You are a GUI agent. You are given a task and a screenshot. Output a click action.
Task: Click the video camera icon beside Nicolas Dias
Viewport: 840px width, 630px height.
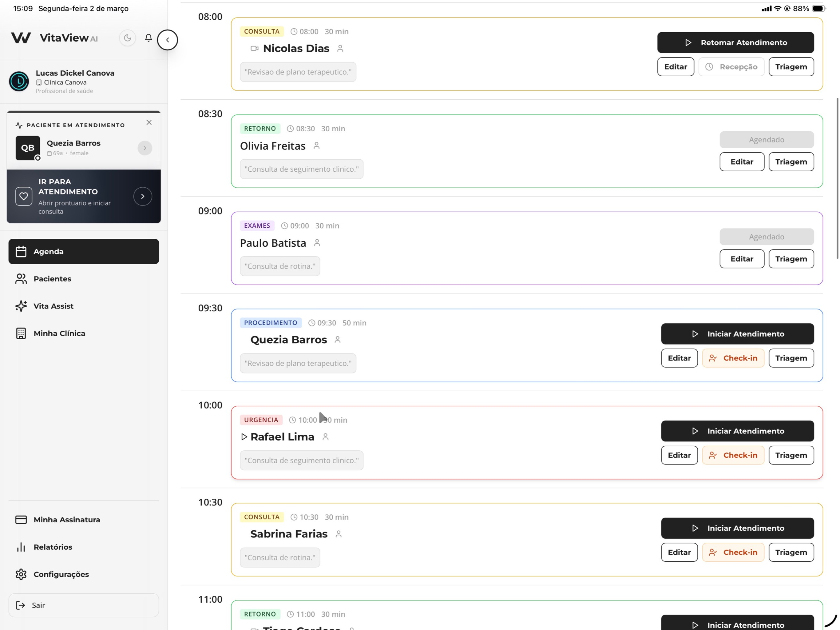[255, 49]
